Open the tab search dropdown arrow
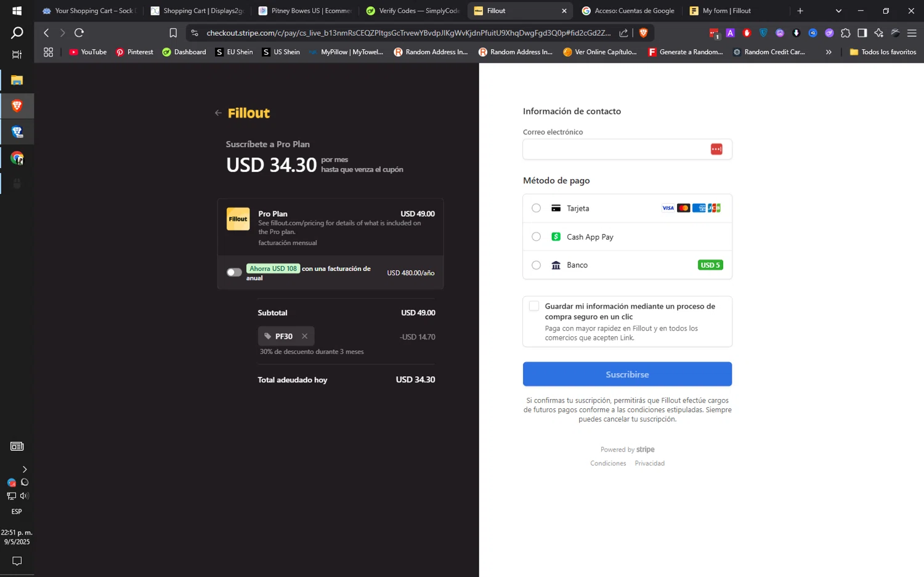The width and height of the screenshot is (924, 577). (x=838, y=10)
